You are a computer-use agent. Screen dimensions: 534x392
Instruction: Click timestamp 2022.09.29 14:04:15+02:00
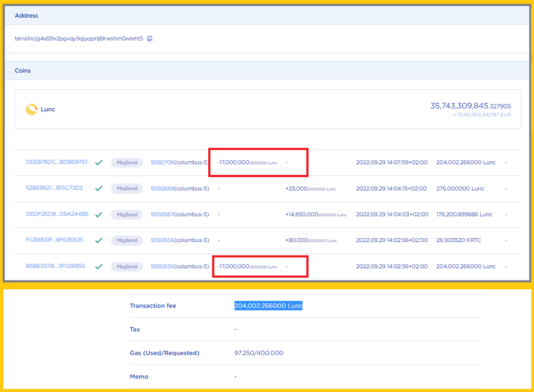(x=391, y=188)
